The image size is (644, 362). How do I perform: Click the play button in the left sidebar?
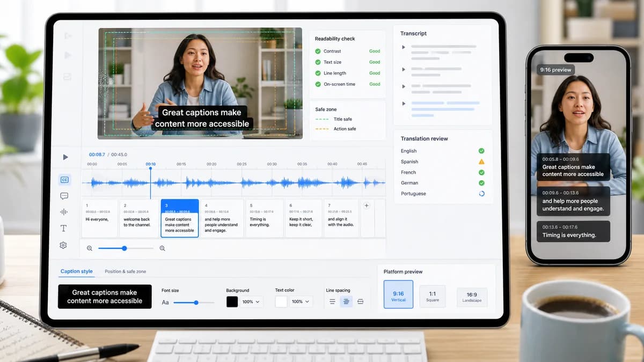(x=65, y=157)
